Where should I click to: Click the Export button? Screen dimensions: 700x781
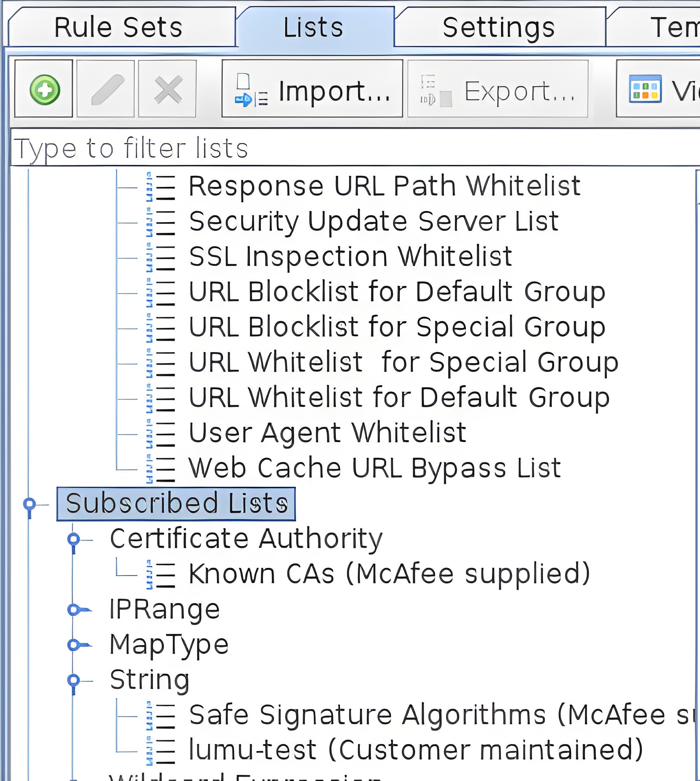pos(498,89)
